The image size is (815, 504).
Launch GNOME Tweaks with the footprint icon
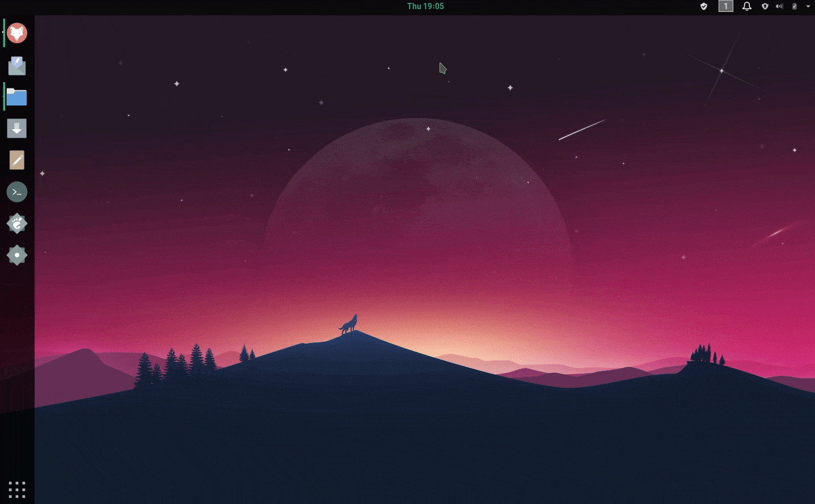[17, 224]
